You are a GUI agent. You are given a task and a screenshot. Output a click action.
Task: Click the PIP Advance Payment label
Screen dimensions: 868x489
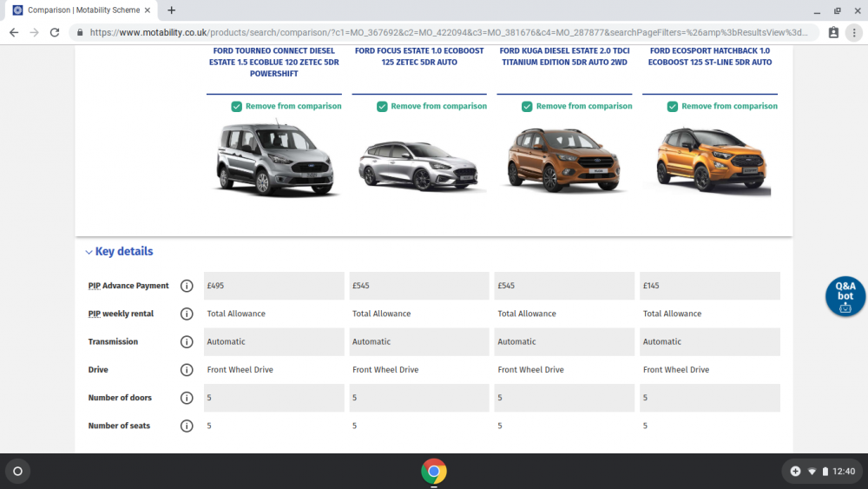pos(128,286)
